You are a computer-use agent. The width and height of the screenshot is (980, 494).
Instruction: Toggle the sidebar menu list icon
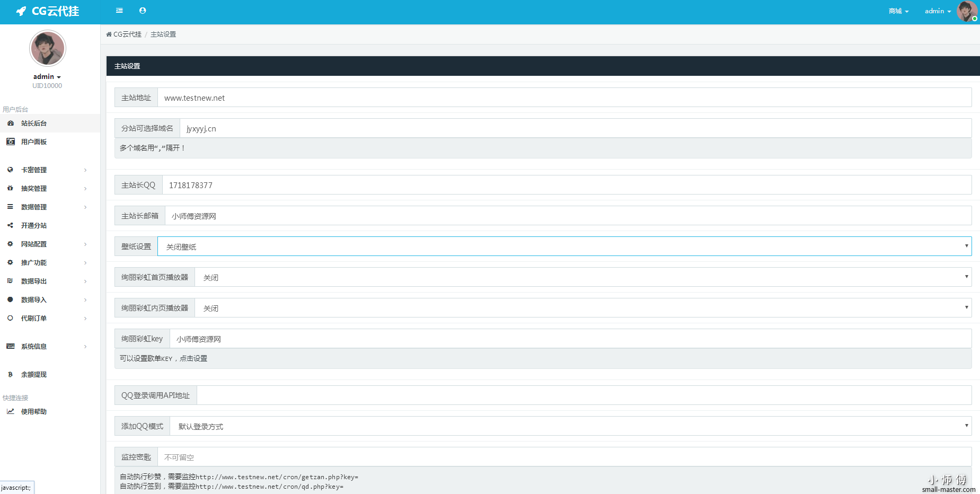119,11
